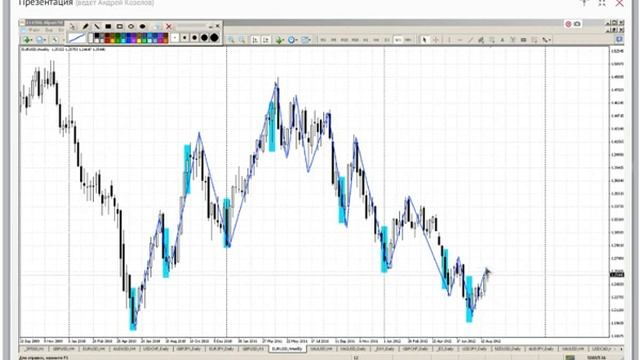Select the text label tool
This screenshot has width=640, height=360.
point(513,40)
